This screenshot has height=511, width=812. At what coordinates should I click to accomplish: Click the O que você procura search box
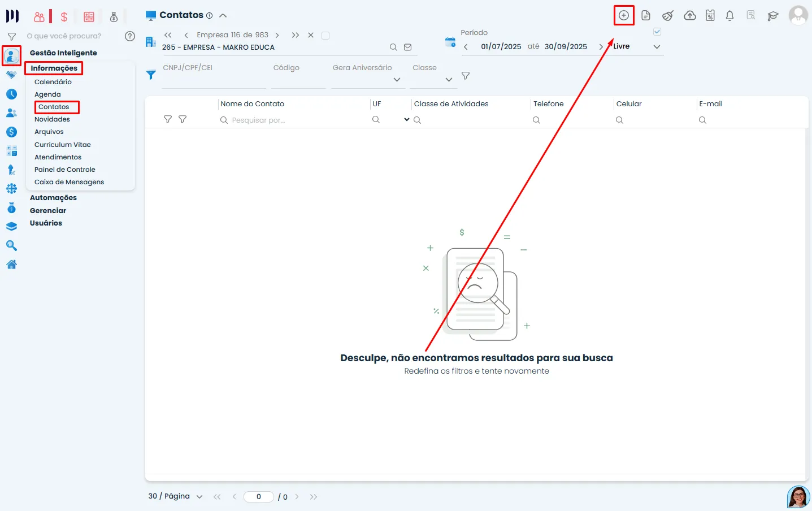pyautogui.click(x=64, y=36)
